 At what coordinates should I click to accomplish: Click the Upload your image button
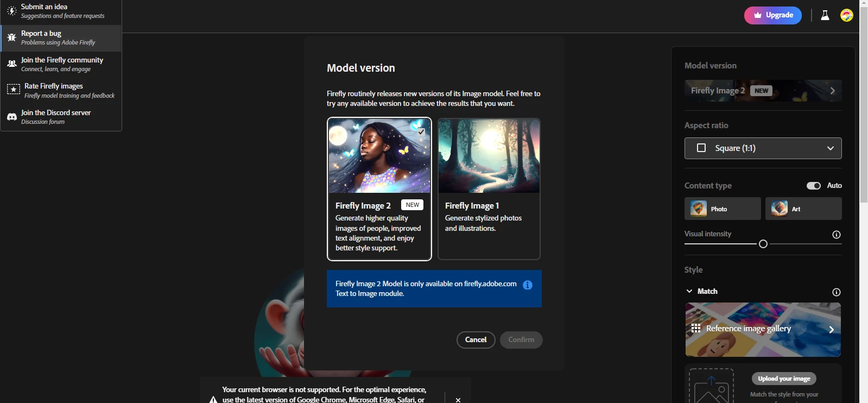(784, 379)
